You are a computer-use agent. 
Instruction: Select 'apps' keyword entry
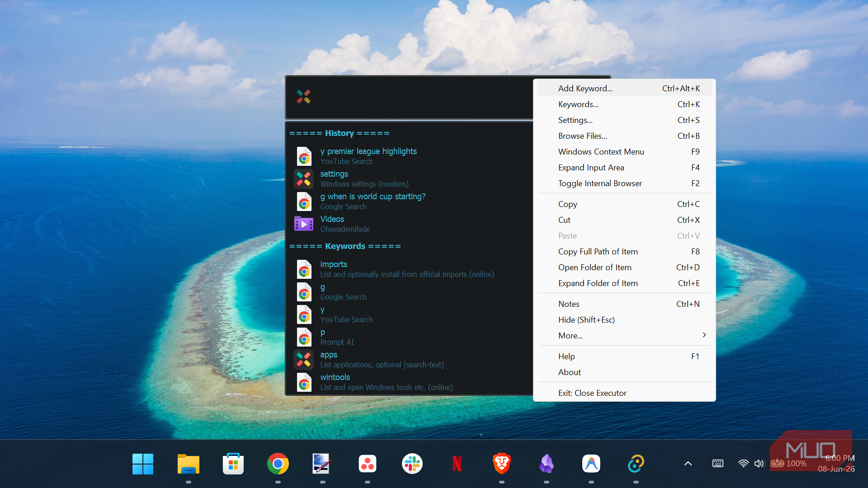coord(410,360)
